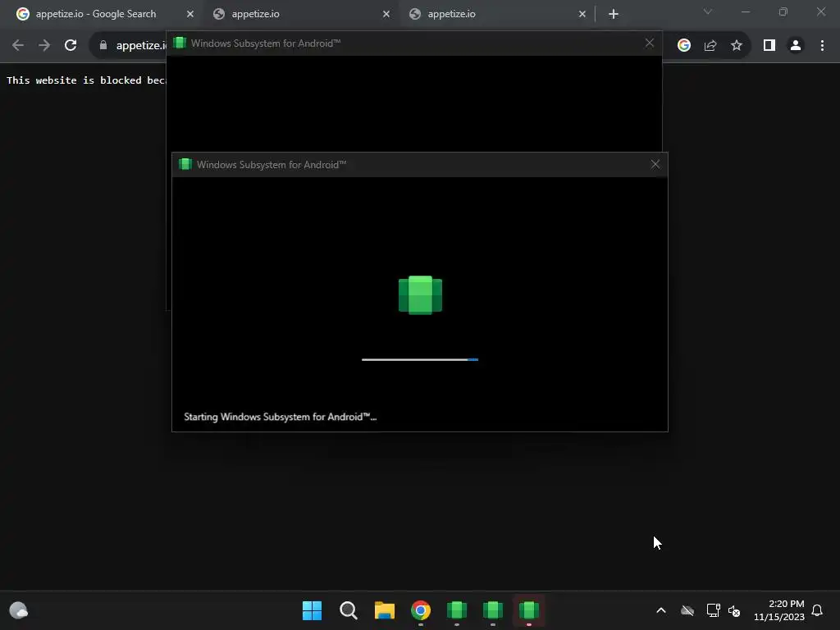The image size is (840, 630).
Task: Open the weather widget on taskbar
Action: point(19,610)
